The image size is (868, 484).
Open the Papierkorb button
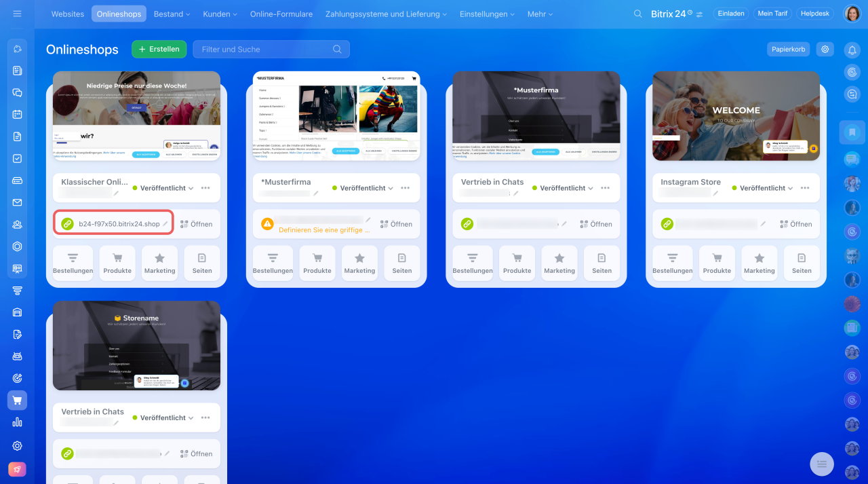pos(788,49)
